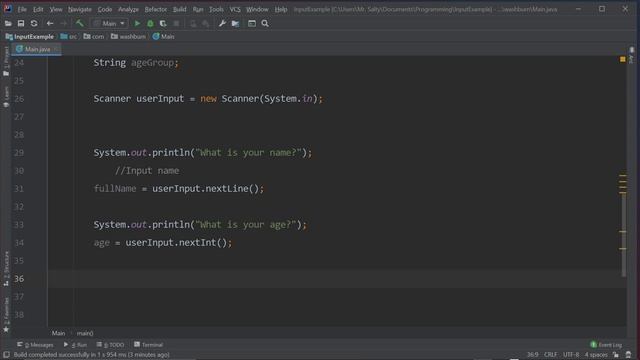The image size is (640, 360).
Task: Open the Navigate menu
Action: 80,9
